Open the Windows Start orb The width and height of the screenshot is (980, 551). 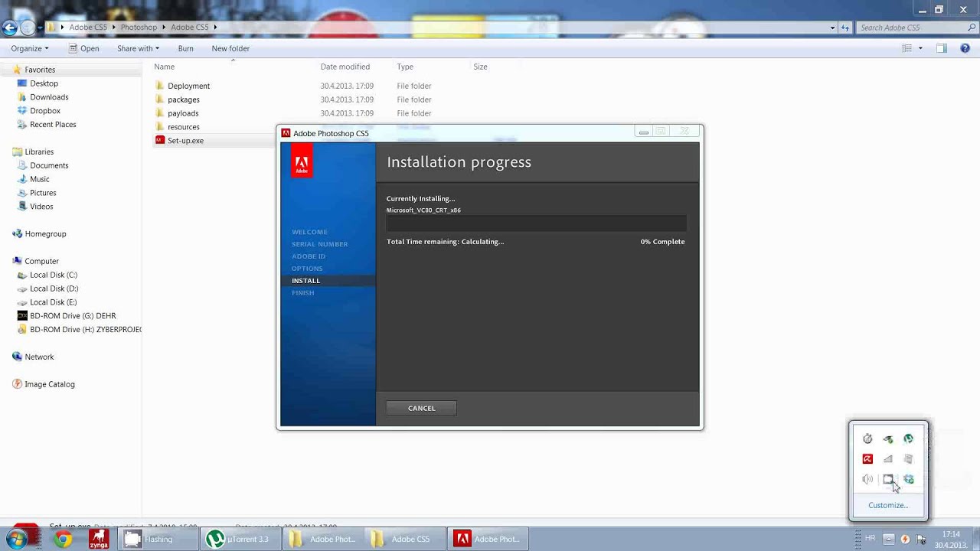click(16, 539)
